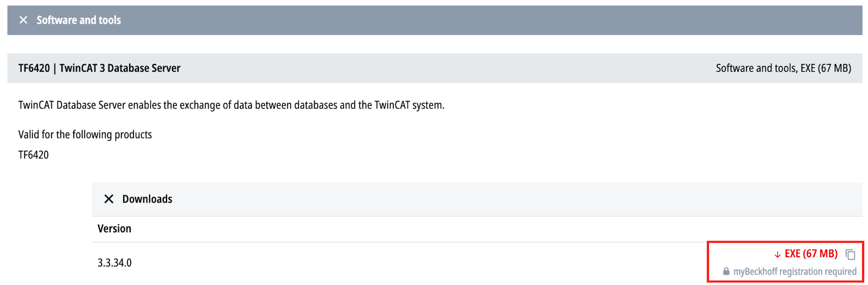868x285 pixels.
Task: Select the Version column header
Action: 114,229
